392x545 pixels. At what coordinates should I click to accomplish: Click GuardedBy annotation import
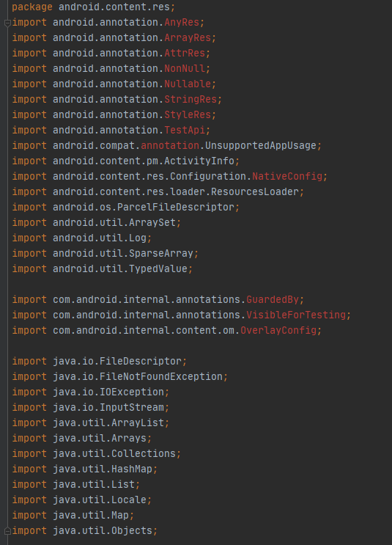pyautogui.click(x=273, y=299)
